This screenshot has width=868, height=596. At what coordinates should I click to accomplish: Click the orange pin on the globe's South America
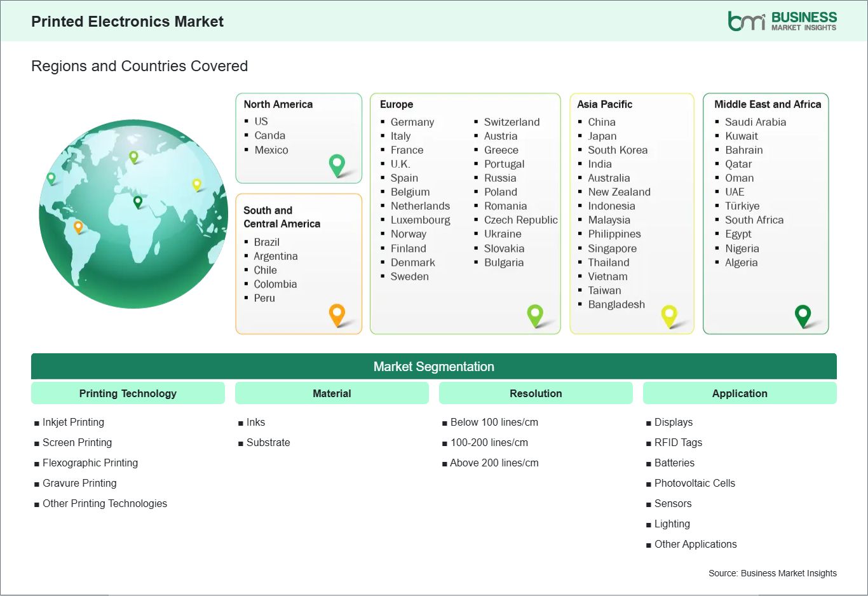pos(78,227)
